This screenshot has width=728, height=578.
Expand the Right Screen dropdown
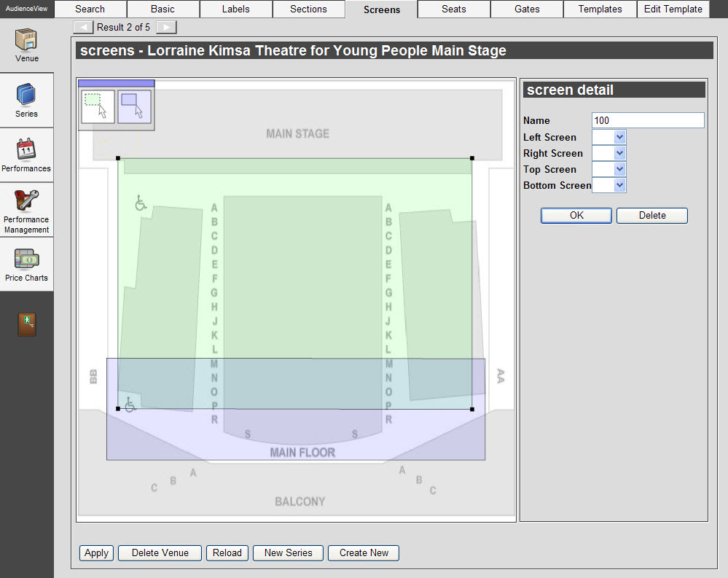[x=620, y=153]
